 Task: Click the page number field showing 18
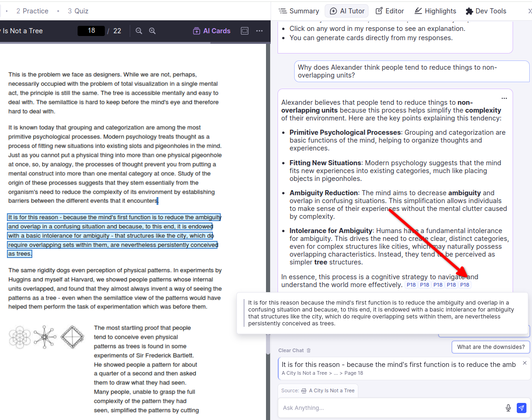91,31
